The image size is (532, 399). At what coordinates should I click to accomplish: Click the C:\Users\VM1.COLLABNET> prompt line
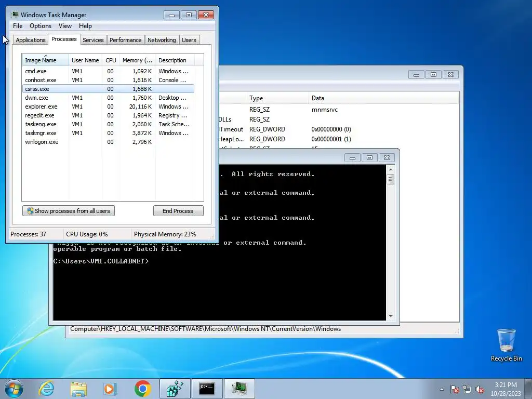pyautogui.click(x=101, y=261)
